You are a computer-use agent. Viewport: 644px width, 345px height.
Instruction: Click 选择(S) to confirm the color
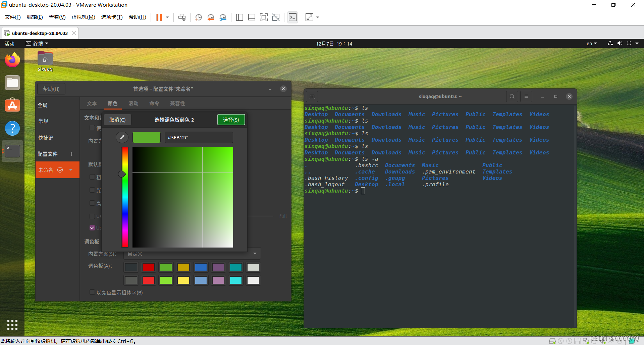pos(231,120)
